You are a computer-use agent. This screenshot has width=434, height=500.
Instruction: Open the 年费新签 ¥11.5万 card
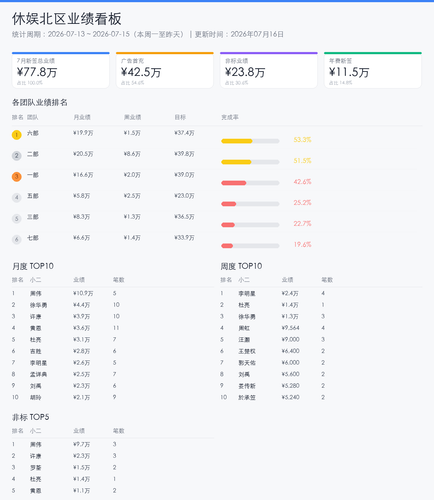(x=373, y=70)
